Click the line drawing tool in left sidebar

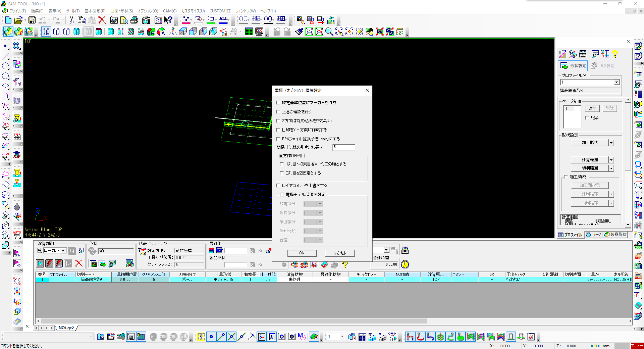[x=6, y=56]
